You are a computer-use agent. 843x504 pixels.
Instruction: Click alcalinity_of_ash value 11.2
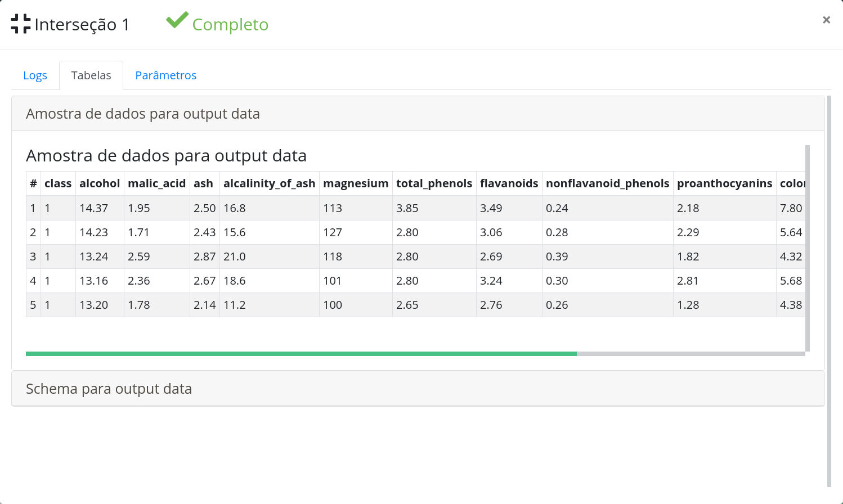coord(235,305)
